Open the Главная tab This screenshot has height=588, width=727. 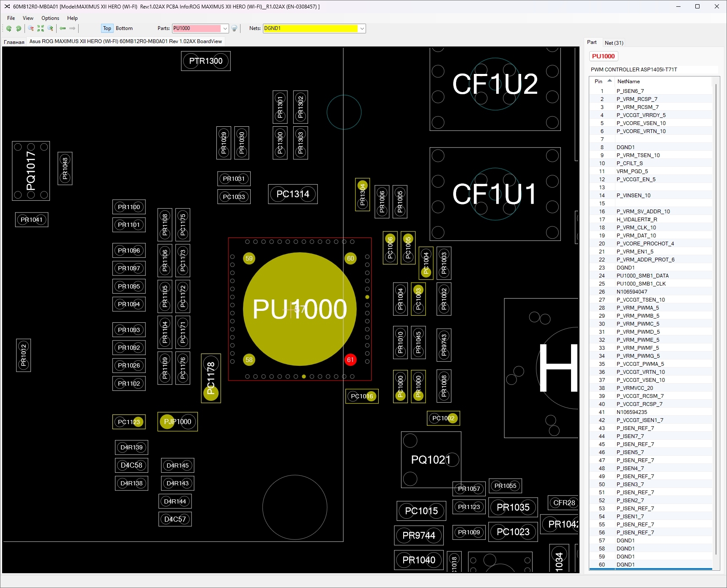[14, 42]
